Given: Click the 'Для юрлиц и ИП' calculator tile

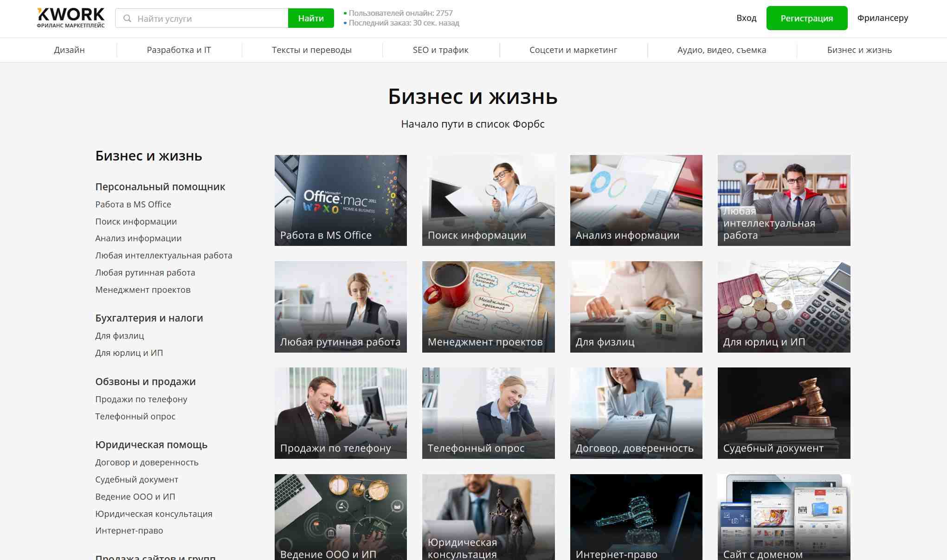Looking at the screenshot, I should [x=784, y=307].
